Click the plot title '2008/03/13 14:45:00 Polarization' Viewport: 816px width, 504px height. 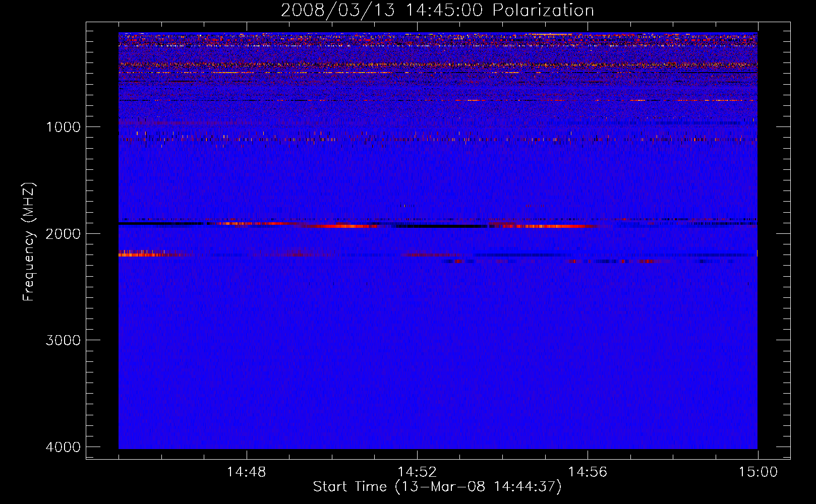pyautogui.click(x=437, y=11)
